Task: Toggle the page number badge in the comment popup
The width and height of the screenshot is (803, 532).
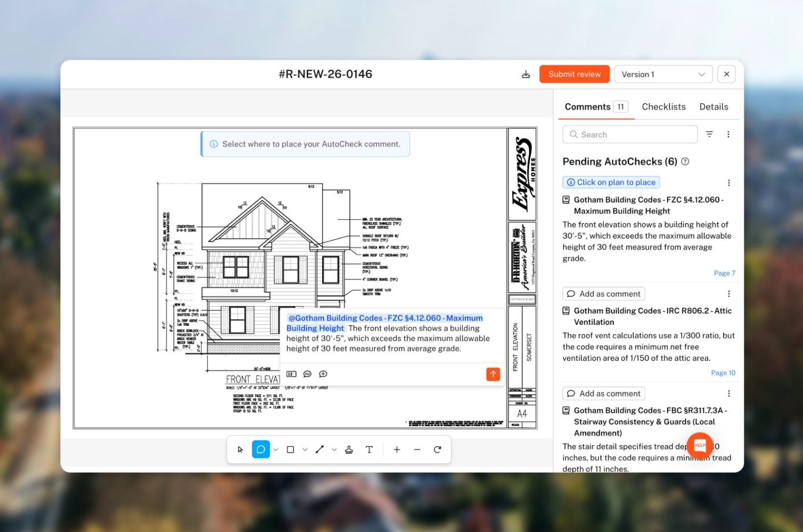Action: (x=291, y=374)
